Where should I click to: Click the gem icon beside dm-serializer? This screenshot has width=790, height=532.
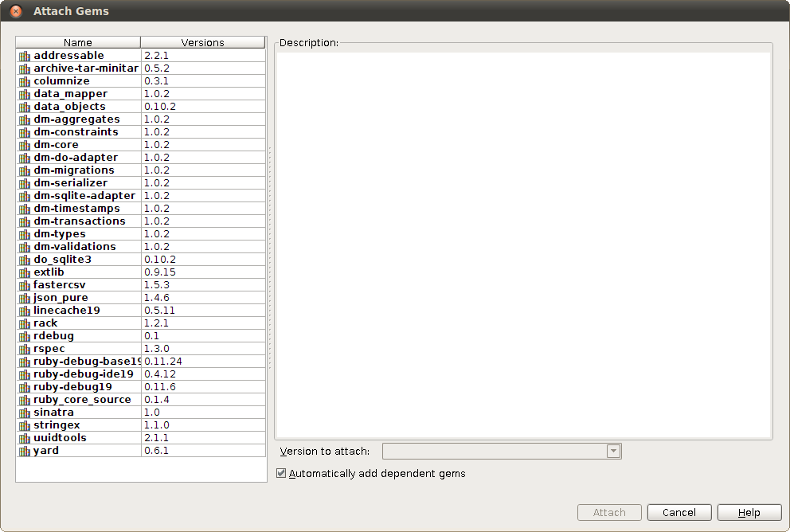click(x=25, y=183)
